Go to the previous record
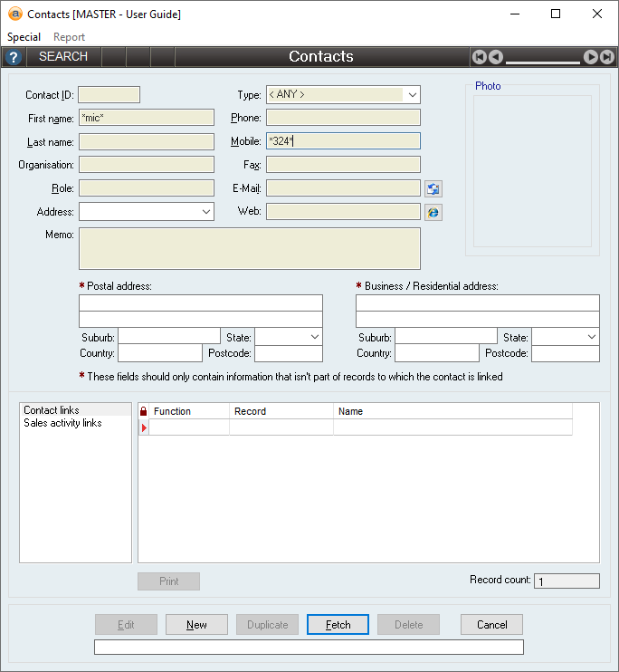 coord(496,57)
